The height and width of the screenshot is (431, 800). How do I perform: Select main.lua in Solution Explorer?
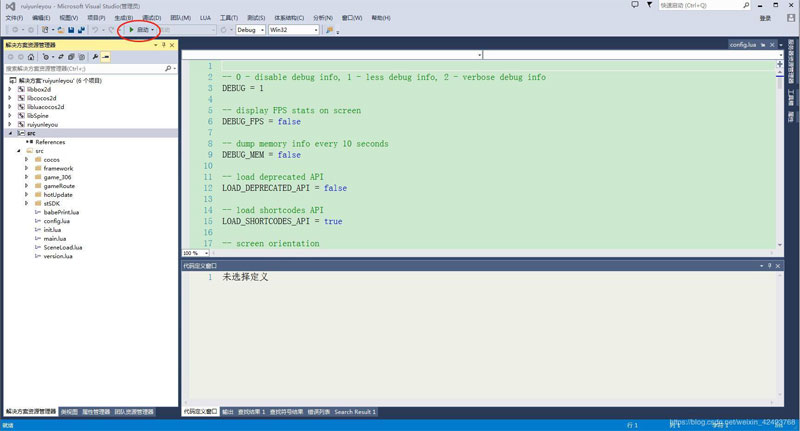click(55, 239)
